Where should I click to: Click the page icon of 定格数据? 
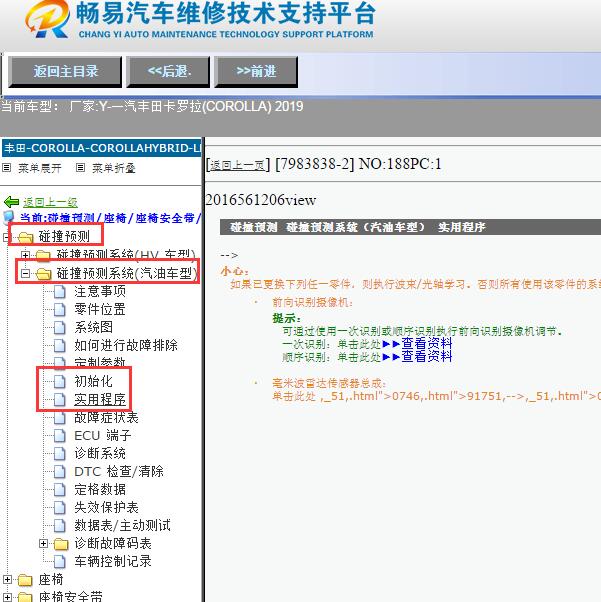60,490
